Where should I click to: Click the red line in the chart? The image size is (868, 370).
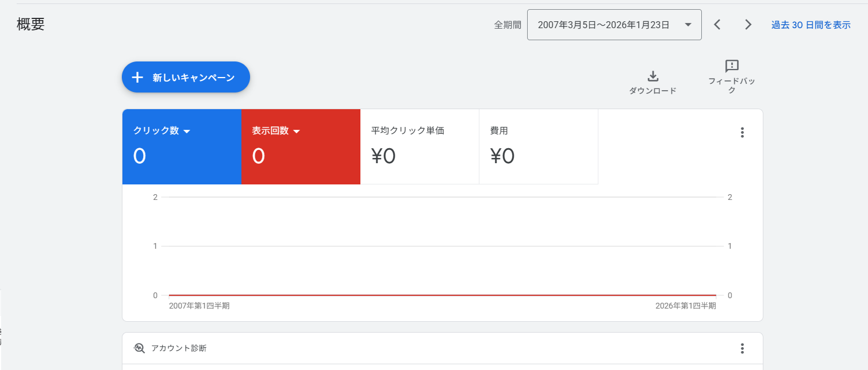click(442, 295)
